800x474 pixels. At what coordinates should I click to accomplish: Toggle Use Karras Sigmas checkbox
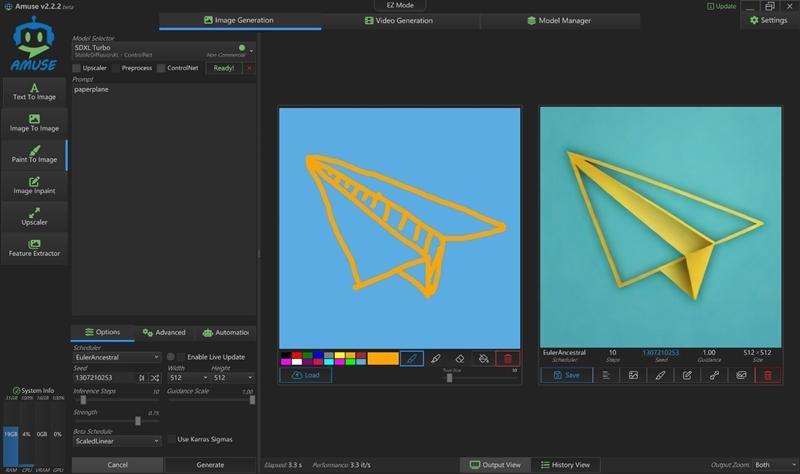[169, 439]
